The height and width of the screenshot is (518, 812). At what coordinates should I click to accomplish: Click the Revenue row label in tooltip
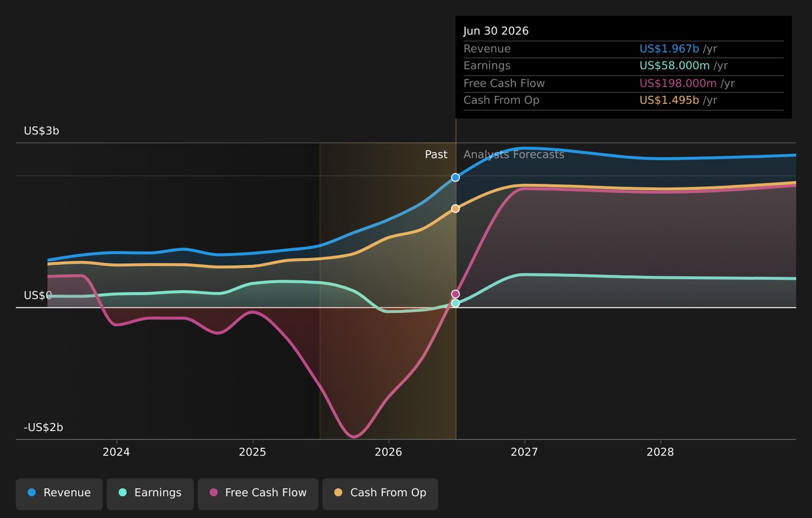487,49
